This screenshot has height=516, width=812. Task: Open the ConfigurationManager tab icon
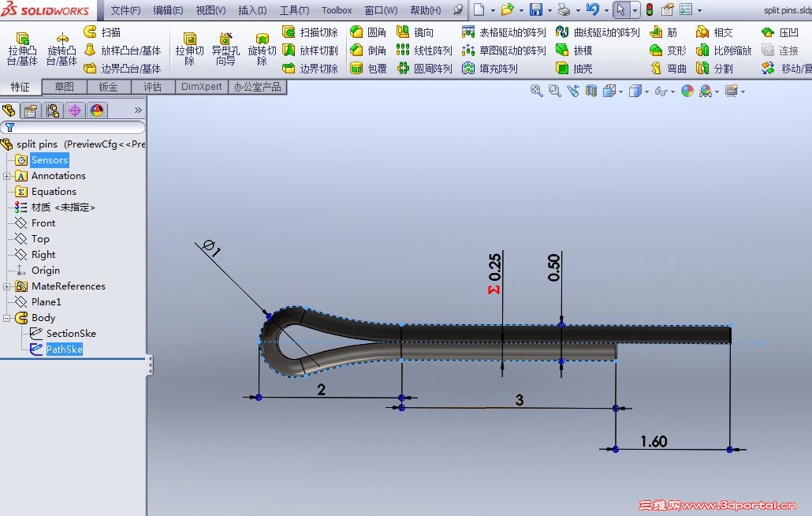[x=53, y=110]
